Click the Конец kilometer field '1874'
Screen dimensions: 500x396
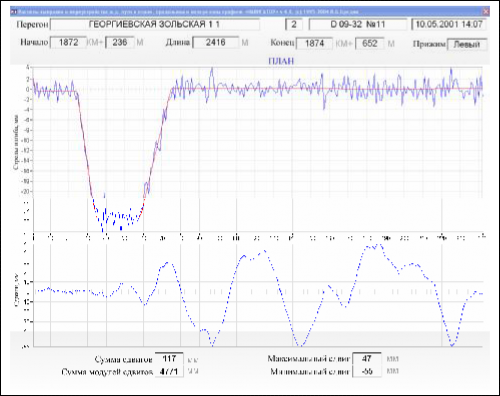(314, 43)
